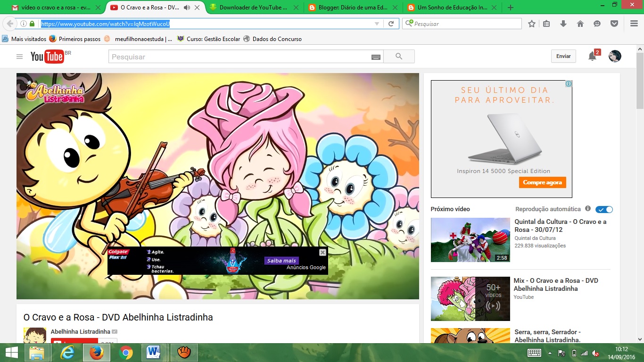Click autoplay info icon
The height and width of the screenshot is (362, 644).
pyautogui.click(x=588, y=208)
